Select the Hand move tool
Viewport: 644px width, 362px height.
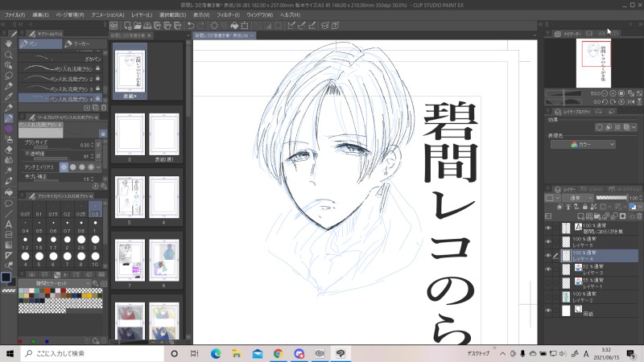8,43
